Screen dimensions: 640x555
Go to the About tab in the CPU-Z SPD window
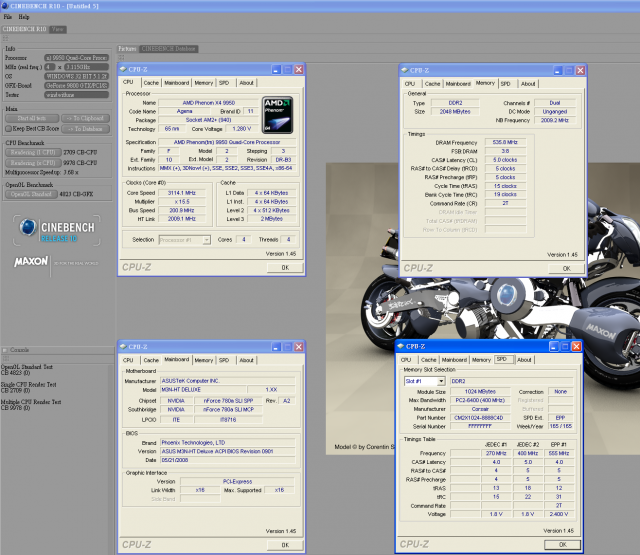[x=524, y=360]
